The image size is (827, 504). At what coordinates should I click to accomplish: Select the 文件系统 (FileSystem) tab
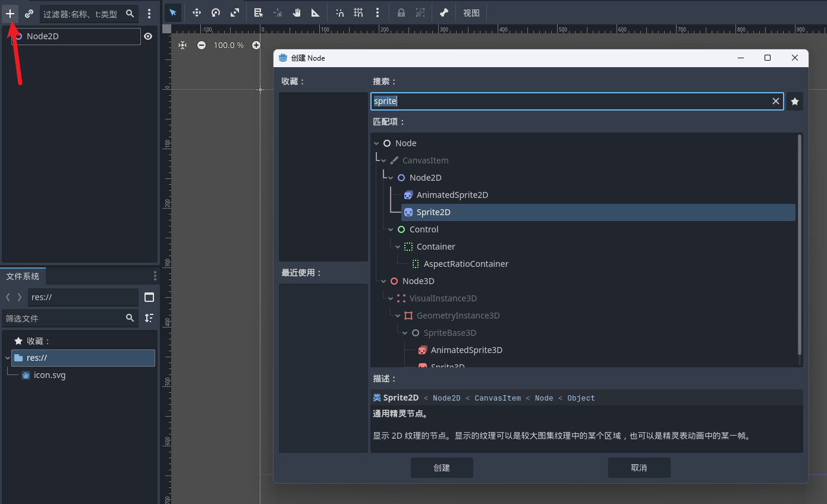tap(23, 276)
